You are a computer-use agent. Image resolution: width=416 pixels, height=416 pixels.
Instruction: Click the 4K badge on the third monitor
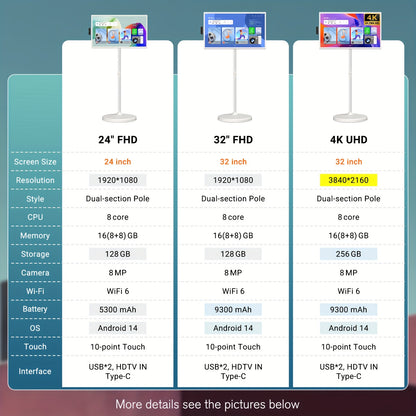(371, 19)
